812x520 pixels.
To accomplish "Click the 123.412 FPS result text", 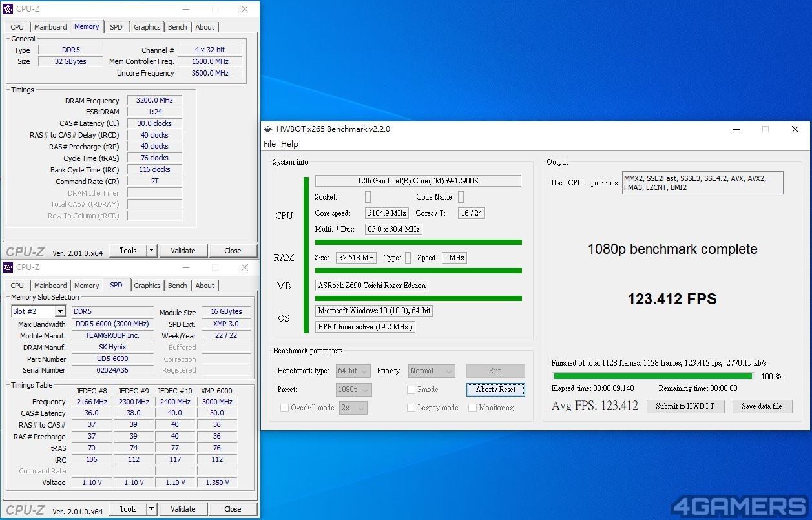I will click(x=672, y=299).
